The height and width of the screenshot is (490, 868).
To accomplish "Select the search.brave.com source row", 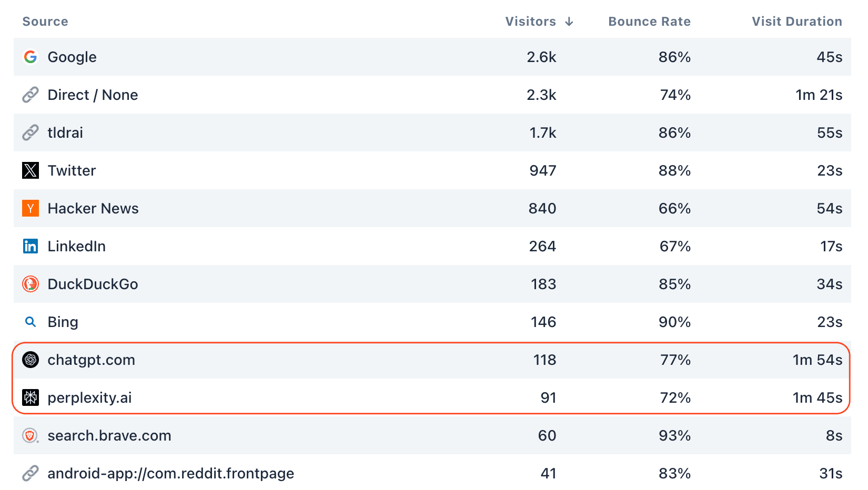I will coord(109,435).
